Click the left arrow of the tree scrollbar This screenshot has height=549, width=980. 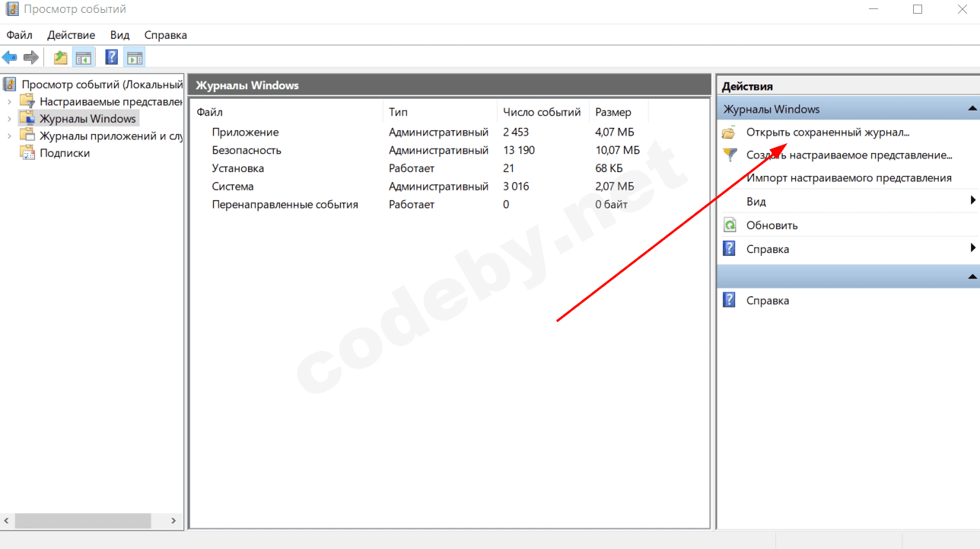coord(7,522)
